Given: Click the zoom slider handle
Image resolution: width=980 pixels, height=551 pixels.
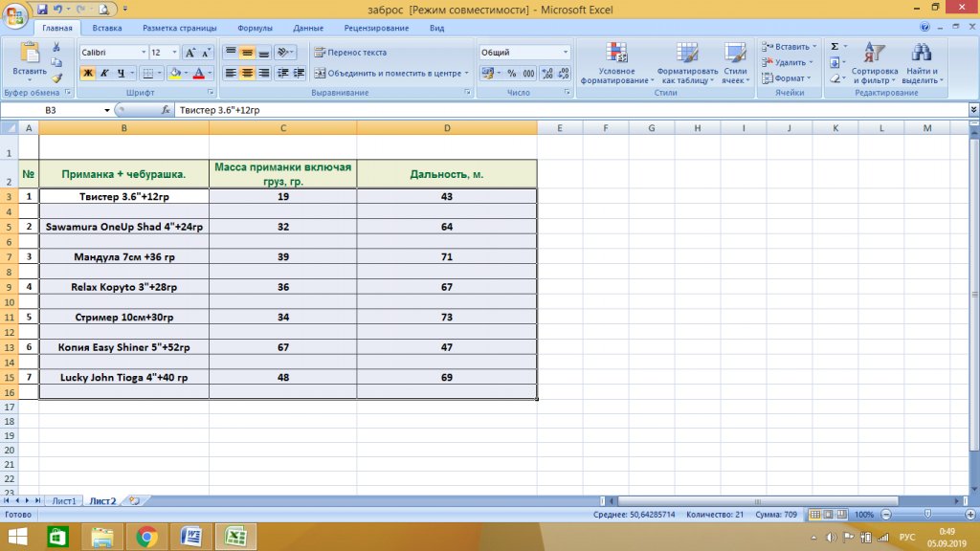Looking at the screenshot, I should (x=927, y=514).
